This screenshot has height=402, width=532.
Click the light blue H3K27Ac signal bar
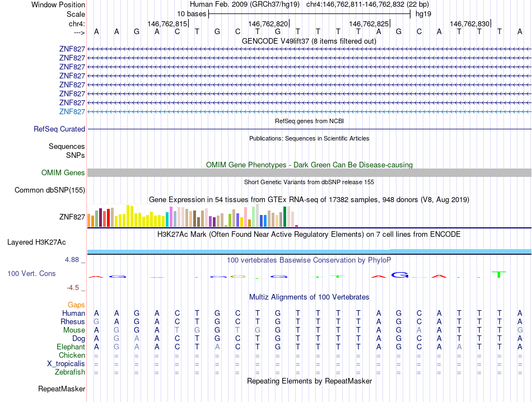pos(309,251)
